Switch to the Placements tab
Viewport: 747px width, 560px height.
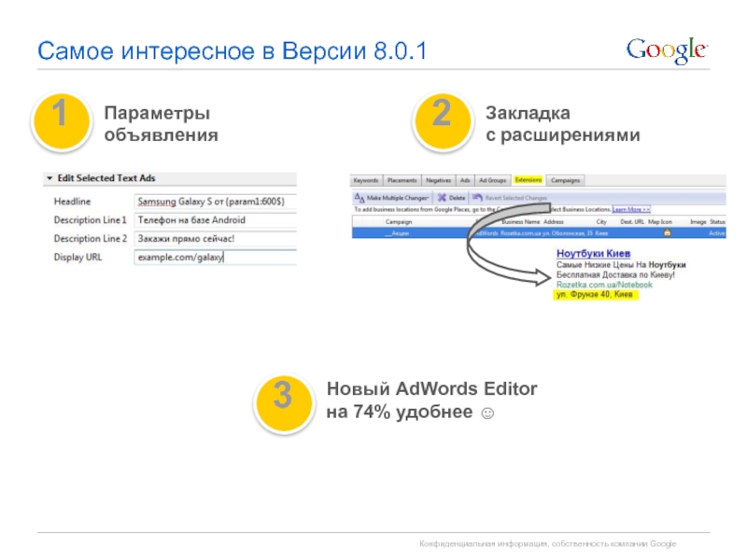pos(402,180)
